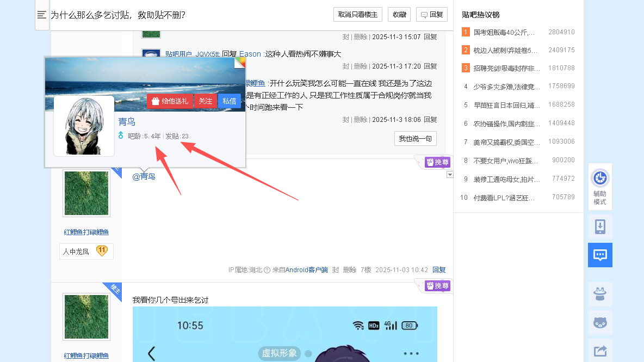
Task: Open the 挽尊 purple badge on floor 7
Action: coord(437,162)
